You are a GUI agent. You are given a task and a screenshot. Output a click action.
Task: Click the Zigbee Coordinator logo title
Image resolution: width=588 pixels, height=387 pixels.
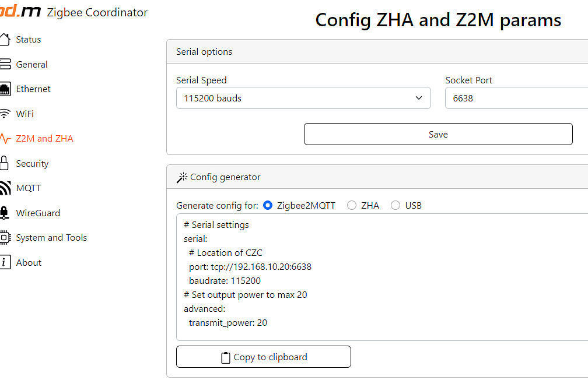coord(97,12)
